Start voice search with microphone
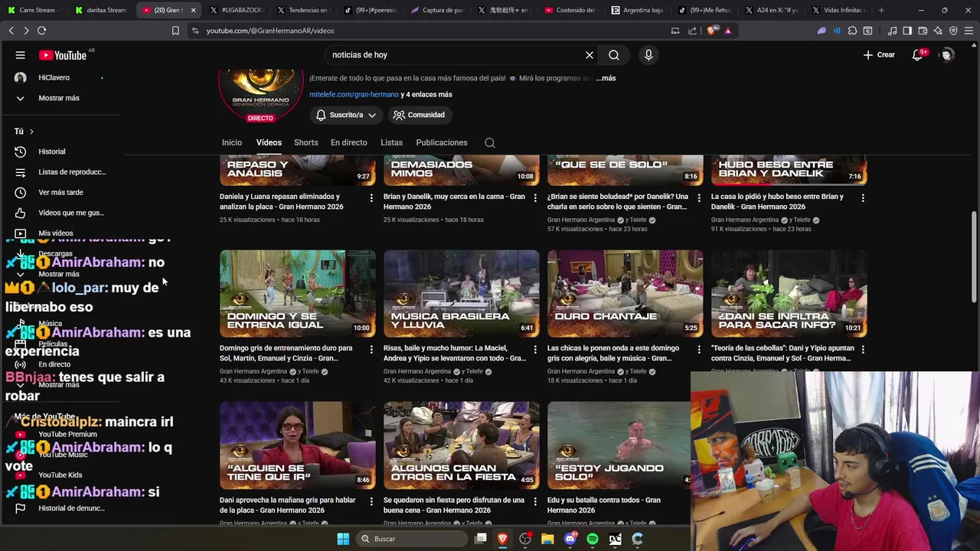Viewport: 980px width, 551px height. (x=648, y=55)
